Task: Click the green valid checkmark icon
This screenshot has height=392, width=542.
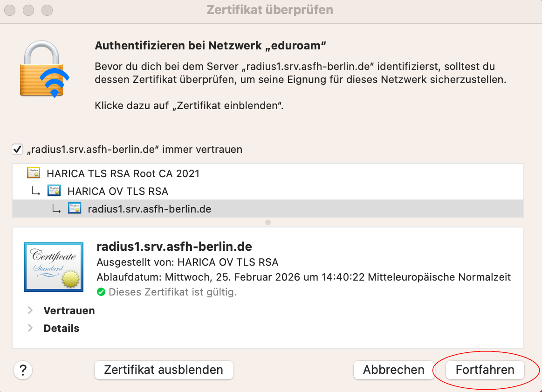Action: (x=101, y=292)
